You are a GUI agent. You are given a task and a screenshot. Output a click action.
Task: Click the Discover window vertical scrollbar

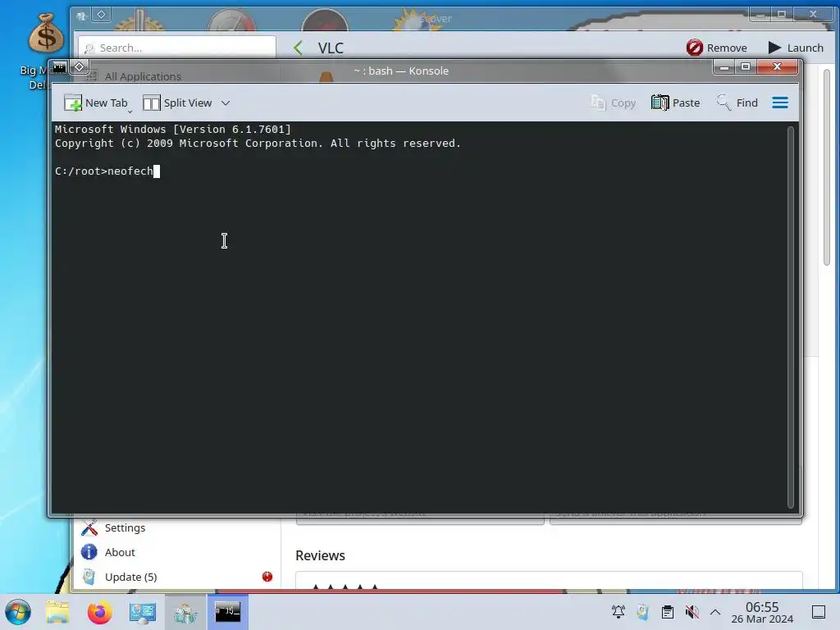click(827, 167)
